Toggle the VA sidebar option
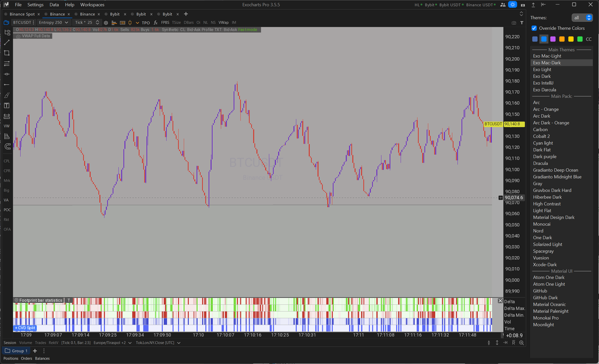The image size is (599, 364). pyautogui.click(x=6, y=200)
